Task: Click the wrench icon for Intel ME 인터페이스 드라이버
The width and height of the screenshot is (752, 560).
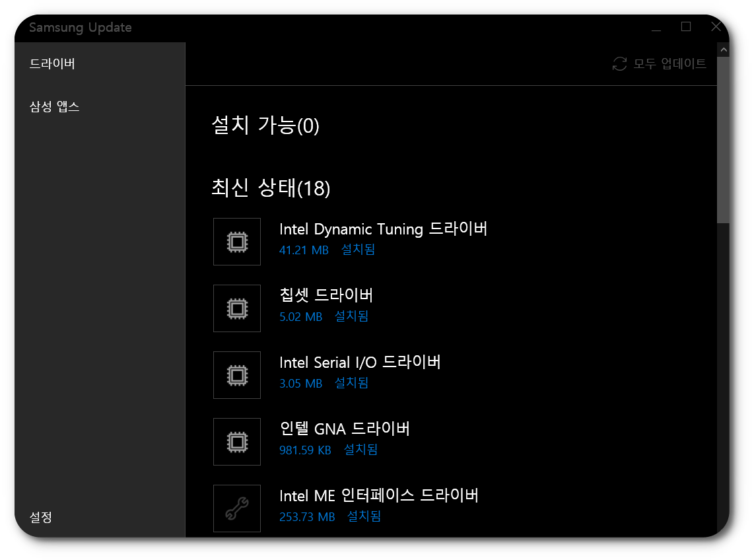Action: (236, 508)
